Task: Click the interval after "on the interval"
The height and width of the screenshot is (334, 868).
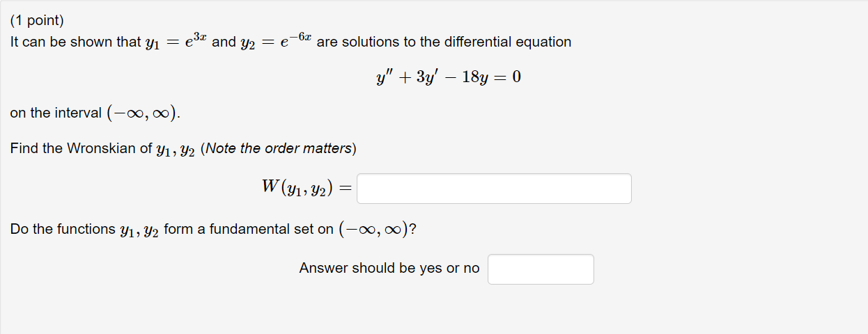Action: (143, 113)
